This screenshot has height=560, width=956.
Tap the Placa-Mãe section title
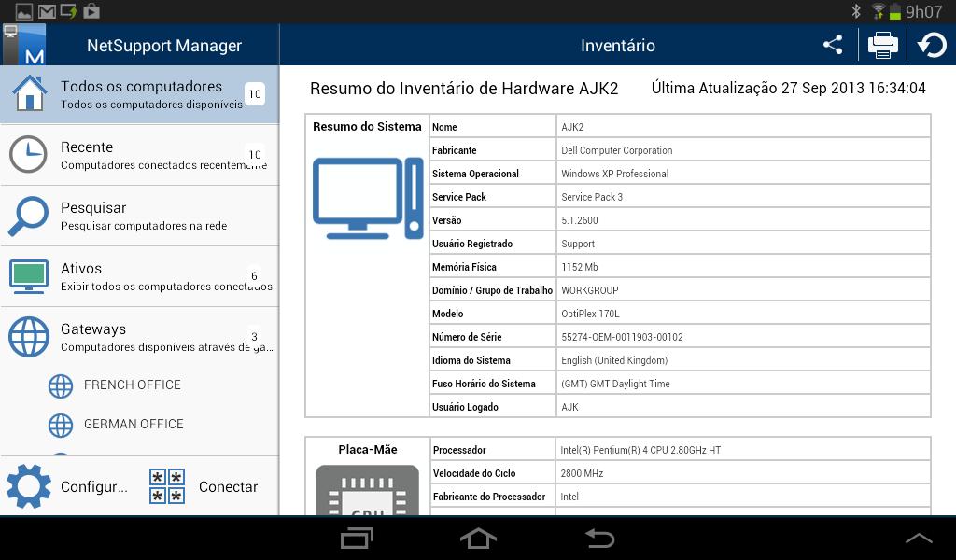[368, 450]
